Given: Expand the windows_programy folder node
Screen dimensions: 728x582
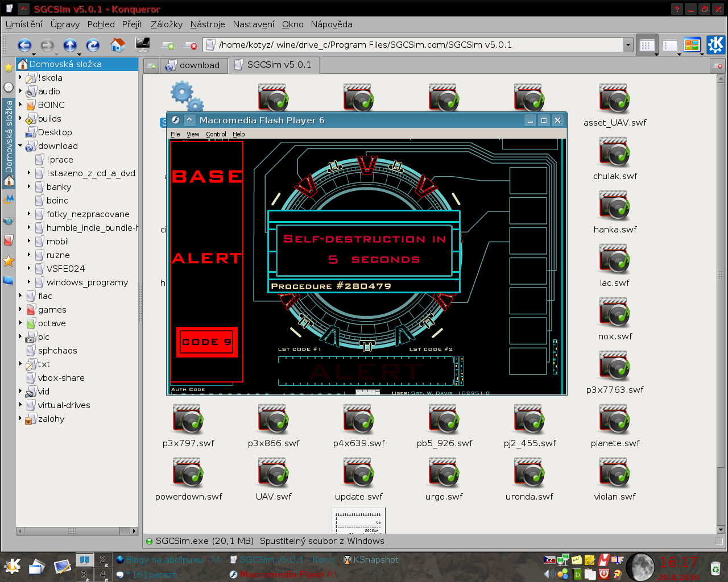Looking at the screenshot, I should coord(29,282).
